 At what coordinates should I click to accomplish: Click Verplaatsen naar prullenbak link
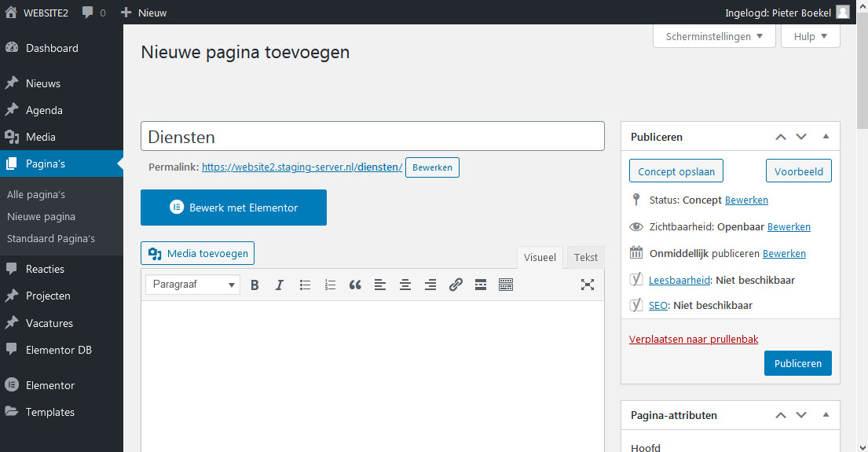pyautogui.click(x=694, y=340)
